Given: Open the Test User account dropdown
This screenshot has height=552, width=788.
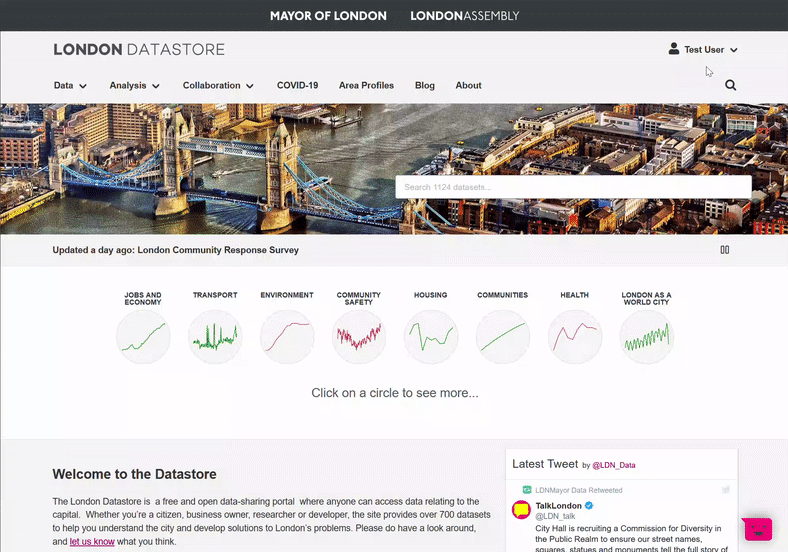Looking at the screenshot, I should pos(711,49).
